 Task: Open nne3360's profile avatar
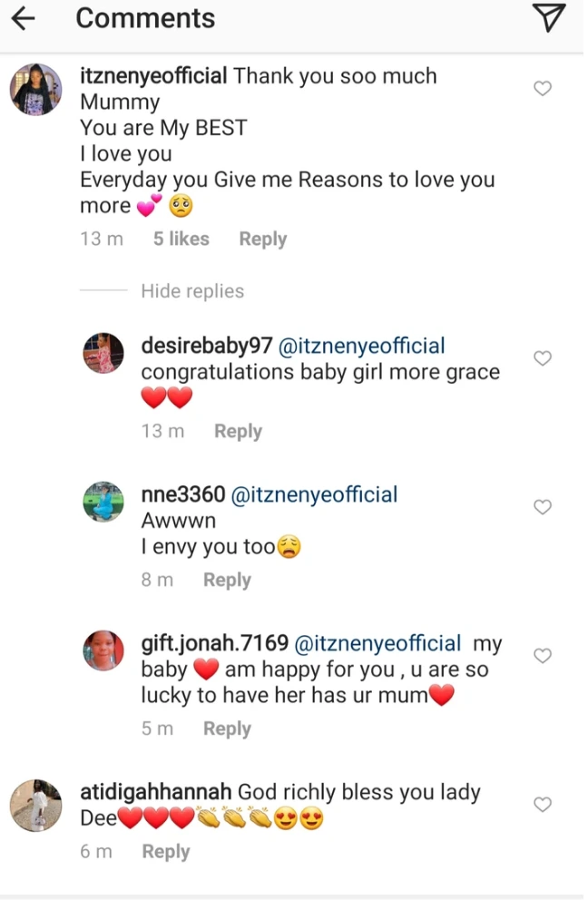(103, 502)
